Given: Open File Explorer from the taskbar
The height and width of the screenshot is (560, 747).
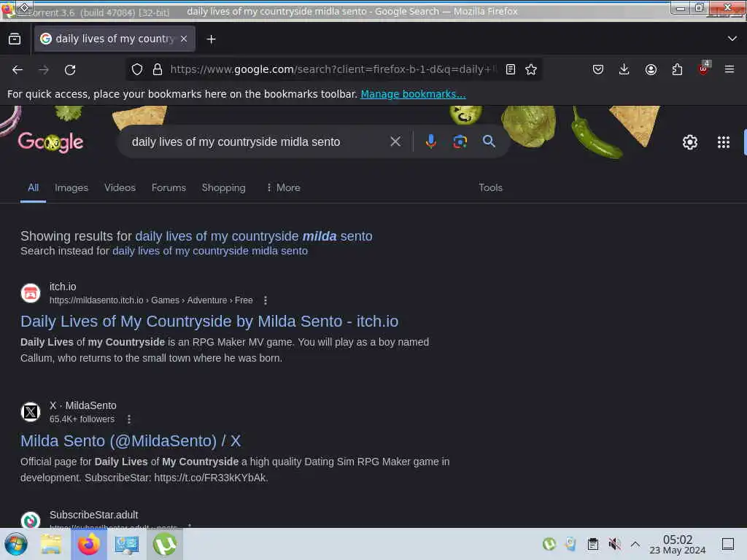Looking at the screenshot, I should click(51, 544).
